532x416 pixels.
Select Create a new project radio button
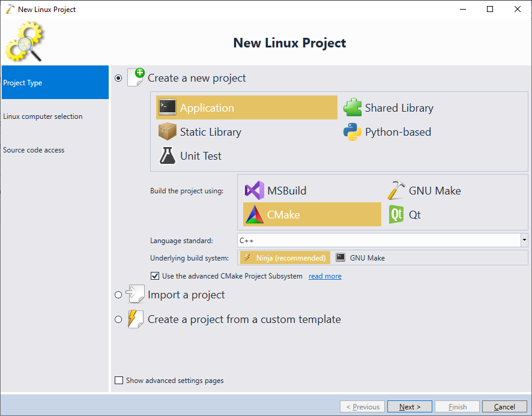pos(118,78)
